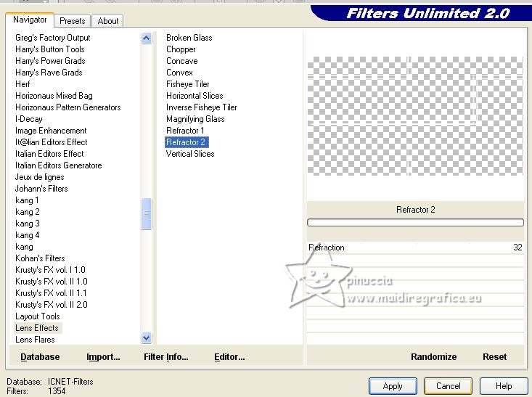This screenshot has width=532, height=397.
Task: Select Krusty's FX vol. II 1.0
Action: pyautogui.click(x=52, y=282)
